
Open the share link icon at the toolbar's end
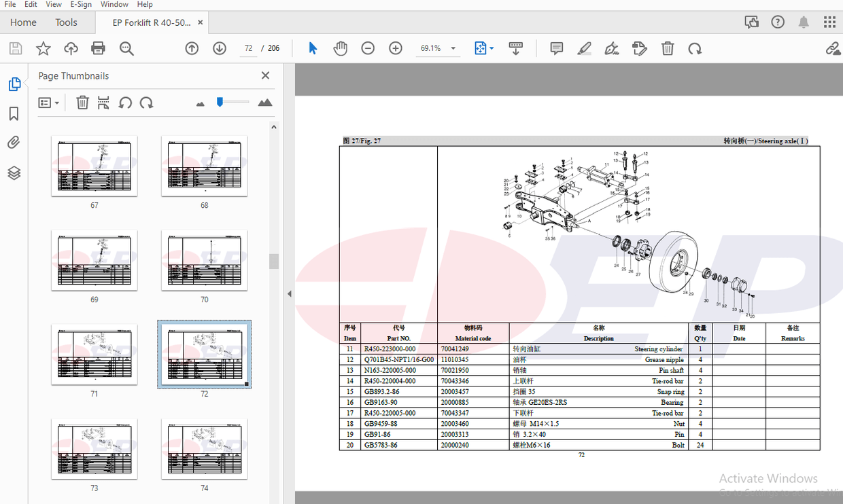point(833,48)
